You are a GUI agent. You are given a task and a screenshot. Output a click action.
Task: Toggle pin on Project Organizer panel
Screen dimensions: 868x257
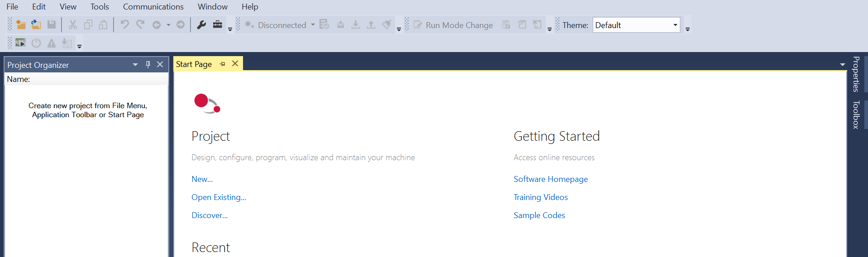point(148,65)
